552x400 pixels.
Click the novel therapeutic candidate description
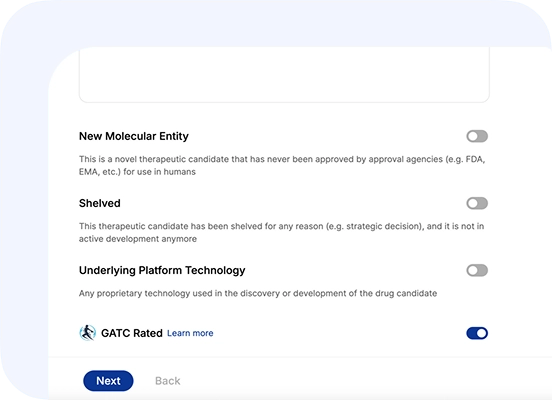point(282,165)
